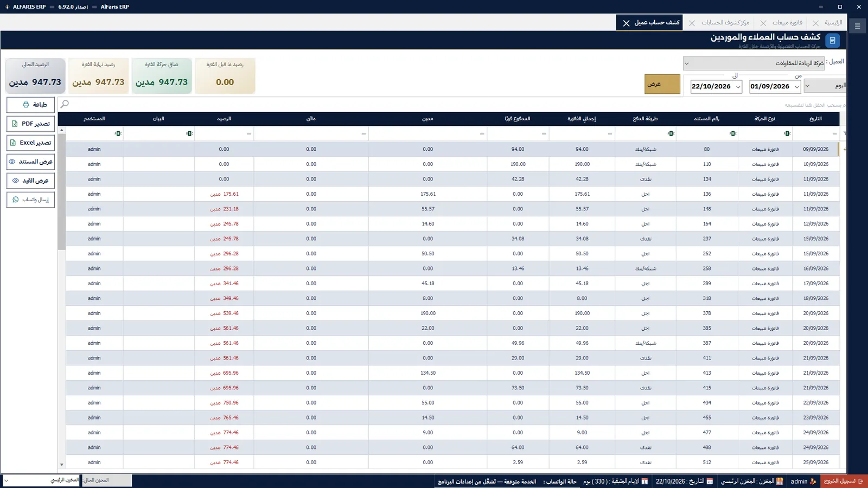Close the فاتورة مبيعات tab
The image size is (868, 488).
coord(763,23)
